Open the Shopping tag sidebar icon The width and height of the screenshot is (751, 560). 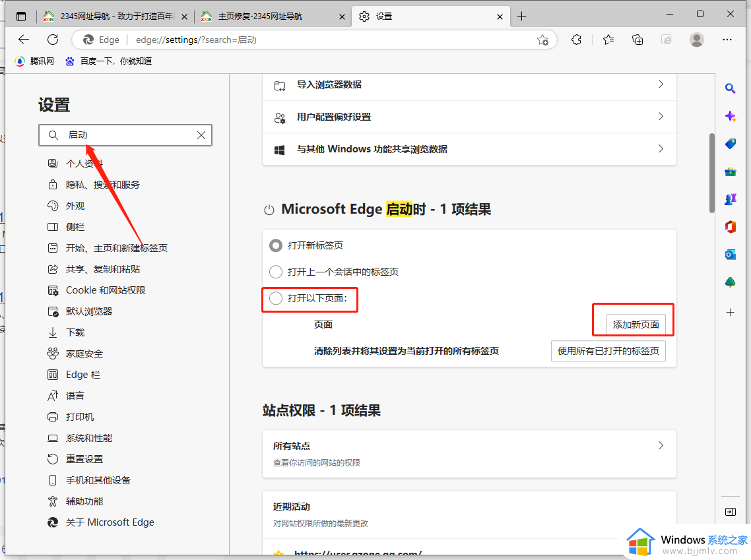pyautogui.click(x=730, y=144)
